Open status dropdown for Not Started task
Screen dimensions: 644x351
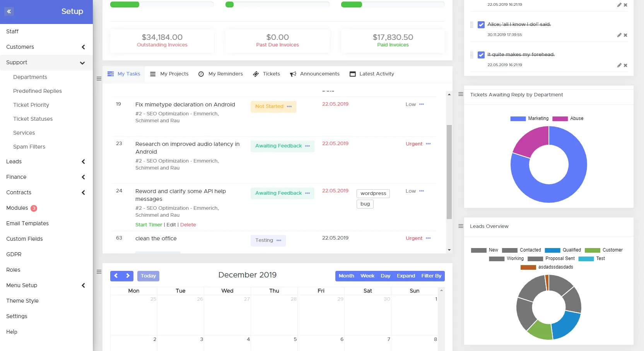289,107
